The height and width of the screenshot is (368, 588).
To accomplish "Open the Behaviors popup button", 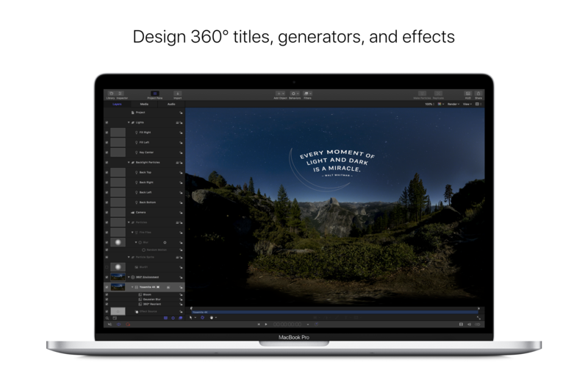I will tap(294, 94).
